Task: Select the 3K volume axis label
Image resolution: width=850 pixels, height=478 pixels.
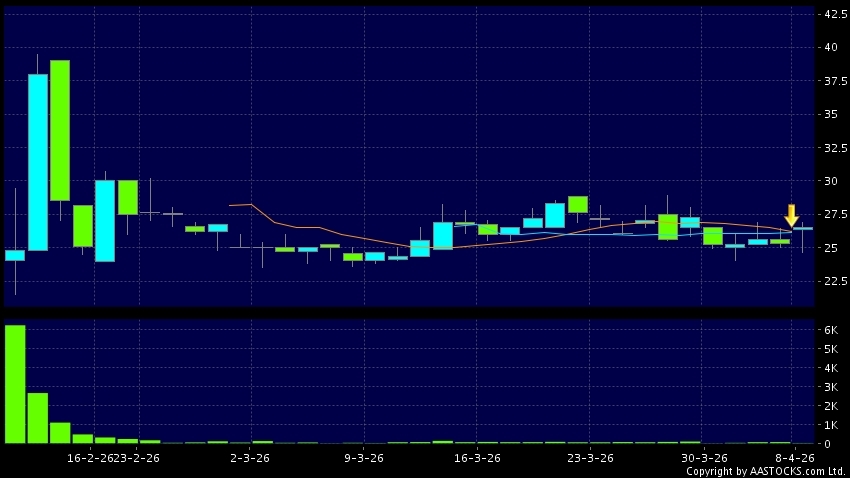Action: [x=830, y=387]
